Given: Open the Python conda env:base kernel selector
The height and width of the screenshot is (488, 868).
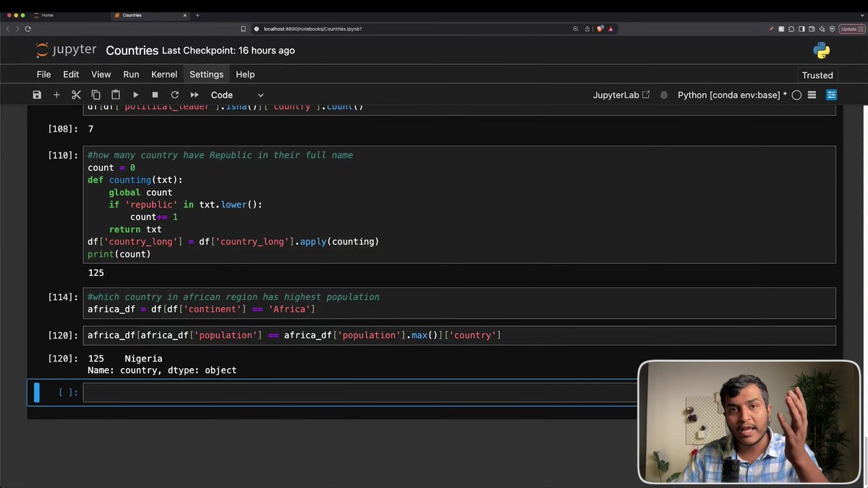Looking at the screenshot, I should click(732, 95).
